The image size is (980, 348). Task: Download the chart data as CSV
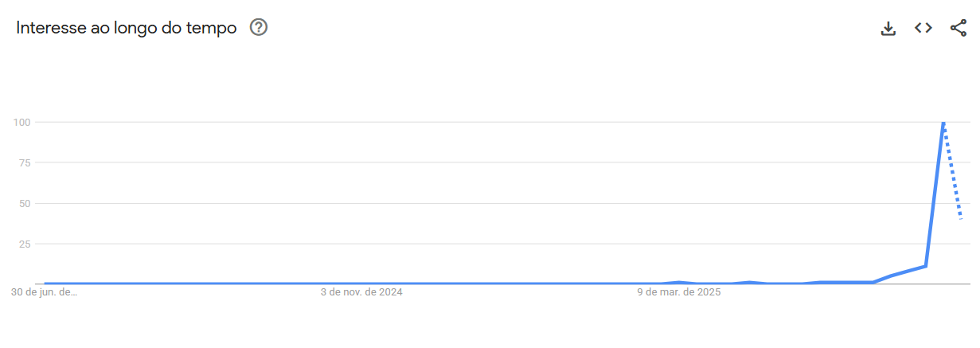coord(888,28)
